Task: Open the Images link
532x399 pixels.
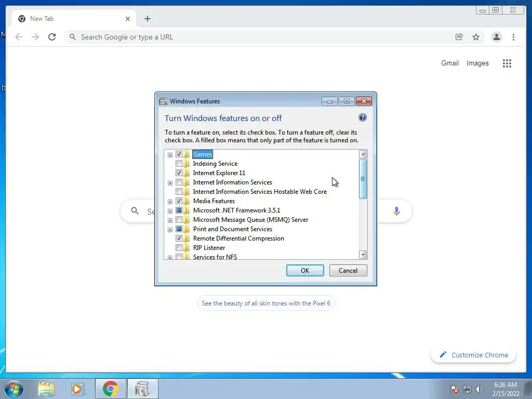Action: (x=477, y=63)
